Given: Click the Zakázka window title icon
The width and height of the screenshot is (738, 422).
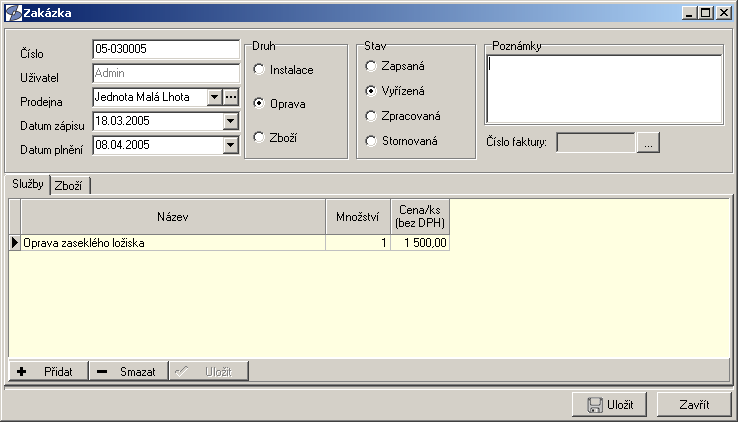Looking at the screenshot, I should coord(12,12).
